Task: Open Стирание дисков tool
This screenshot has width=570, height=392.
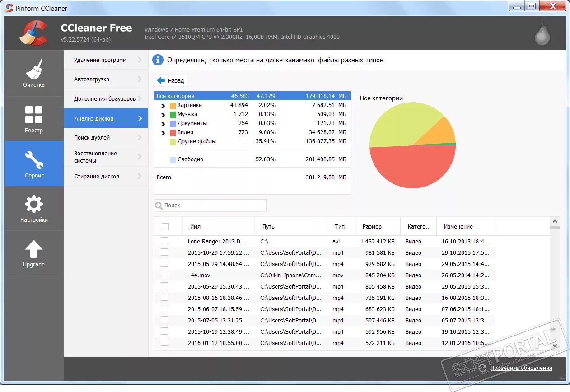Action: [106, 176]
